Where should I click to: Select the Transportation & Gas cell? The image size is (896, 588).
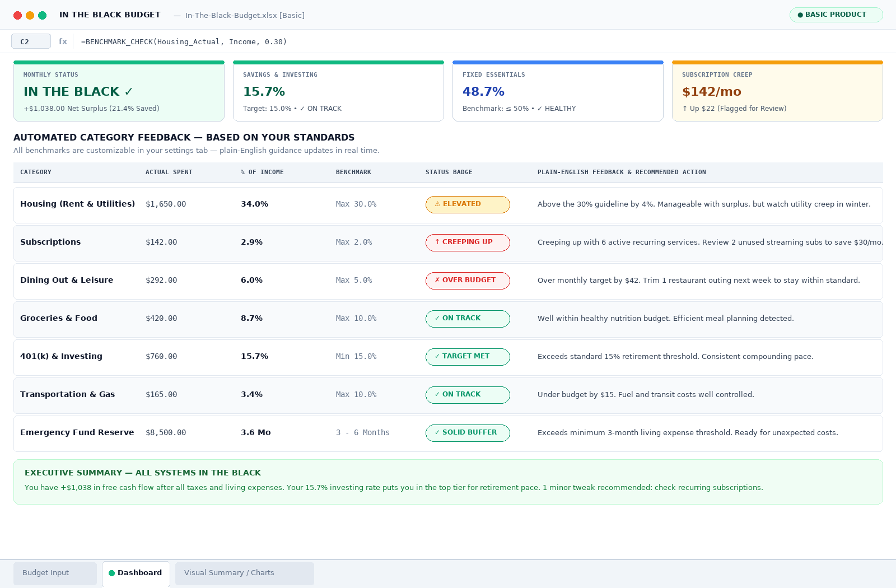pos(67,394)
